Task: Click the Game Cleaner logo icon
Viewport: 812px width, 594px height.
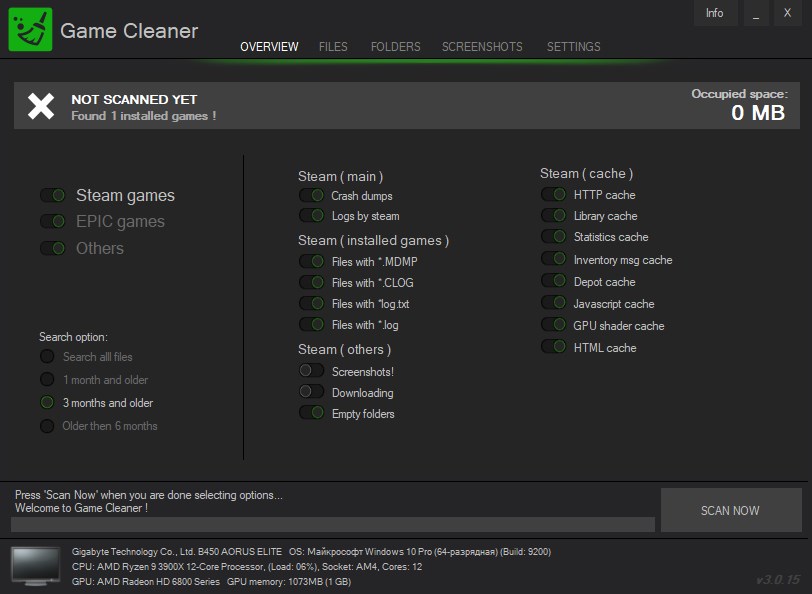Action: (29, 30)
